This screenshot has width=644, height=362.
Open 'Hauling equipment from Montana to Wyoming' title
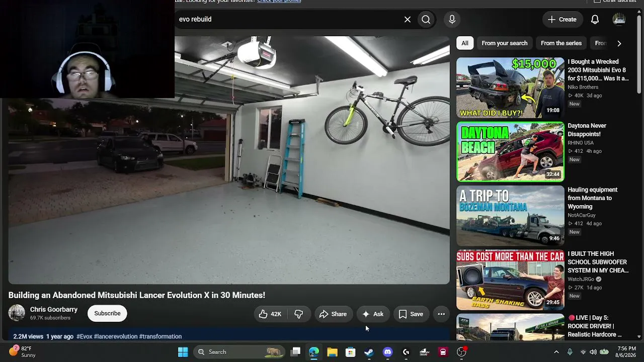click(592, 198)
